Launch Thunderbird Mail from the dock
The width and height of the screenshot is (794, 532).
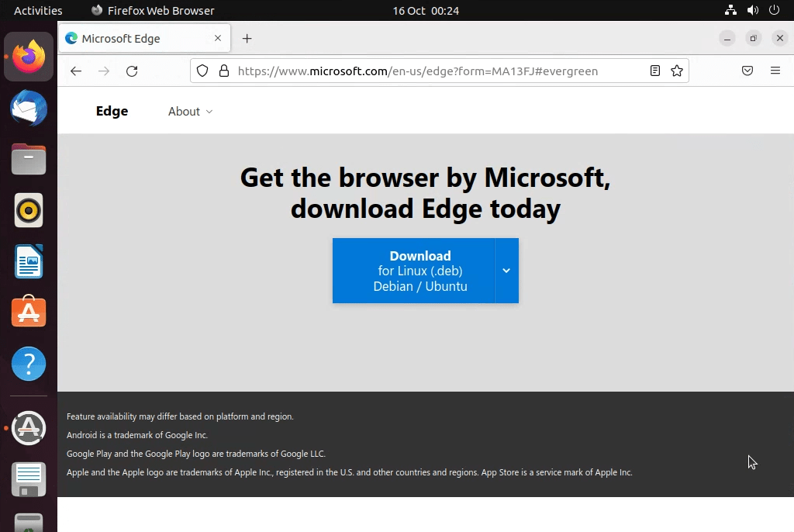click(x=29, y=109)
